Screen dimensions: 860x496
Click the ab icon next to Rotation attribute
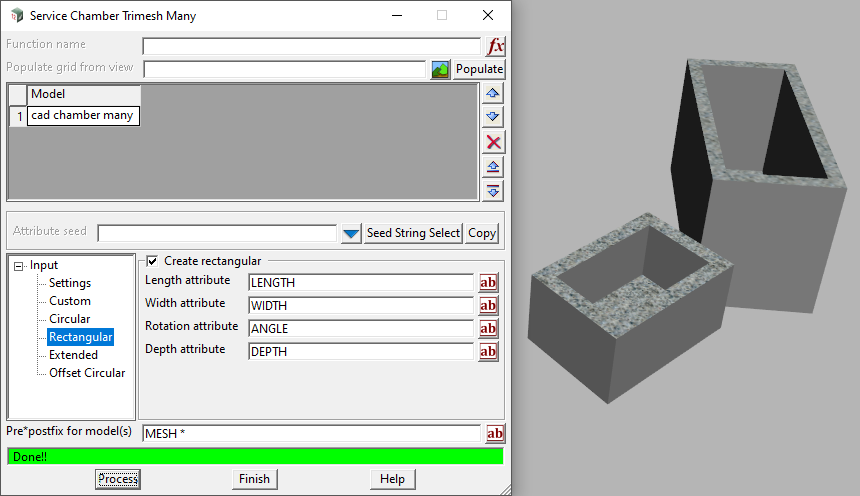(488, 329)
